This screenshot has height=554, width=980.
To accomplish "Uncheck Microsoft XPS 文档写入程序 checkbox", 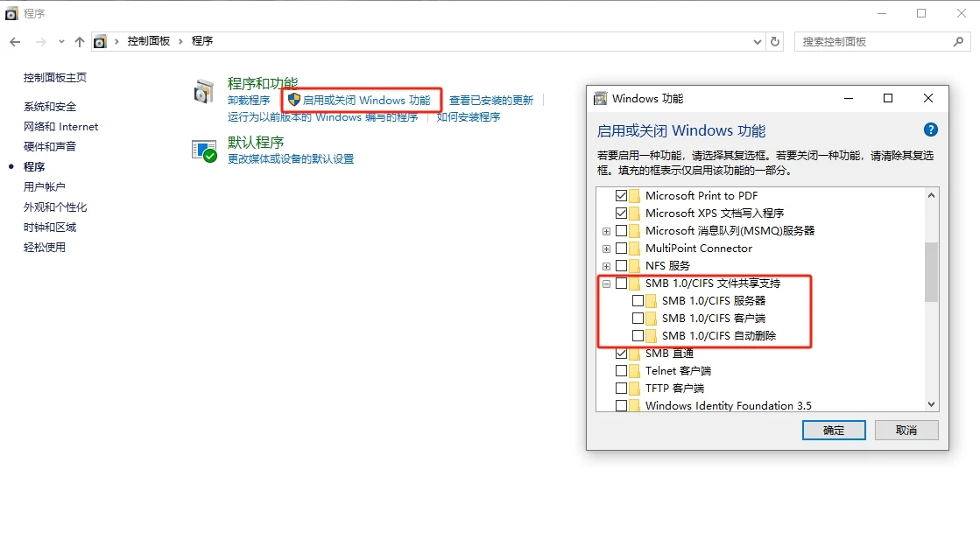I will (621, 213).
